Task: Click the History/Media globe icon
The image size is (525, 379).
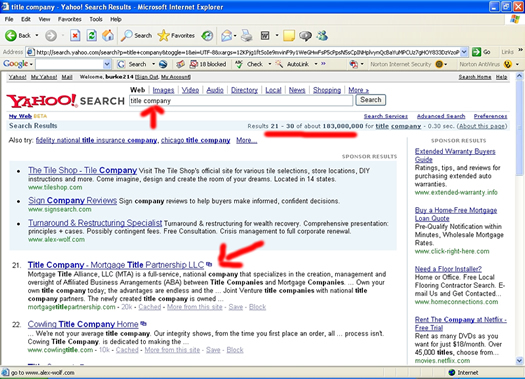Action: pos(207,35)
